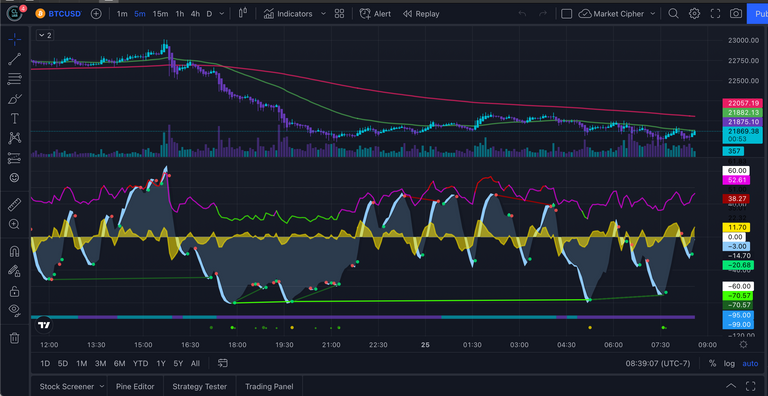Open the prediction and measurement tools
Viewport: 768px width, 396px height.
pos(15,158)
